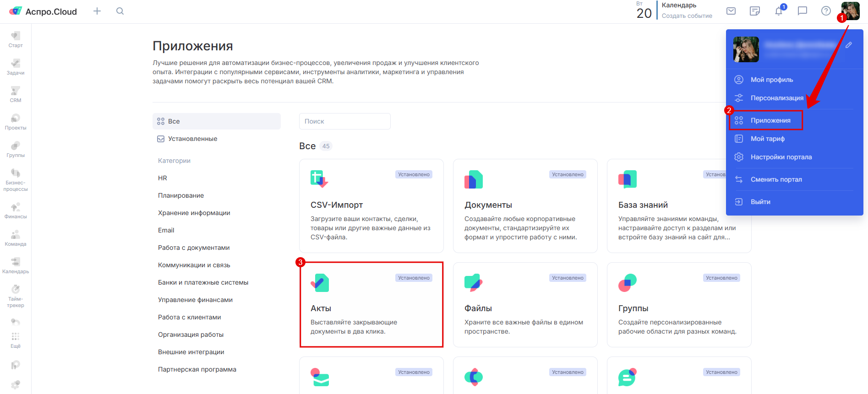Click the plus icon in top bar

pyautogui.click(x=97, y=11)
